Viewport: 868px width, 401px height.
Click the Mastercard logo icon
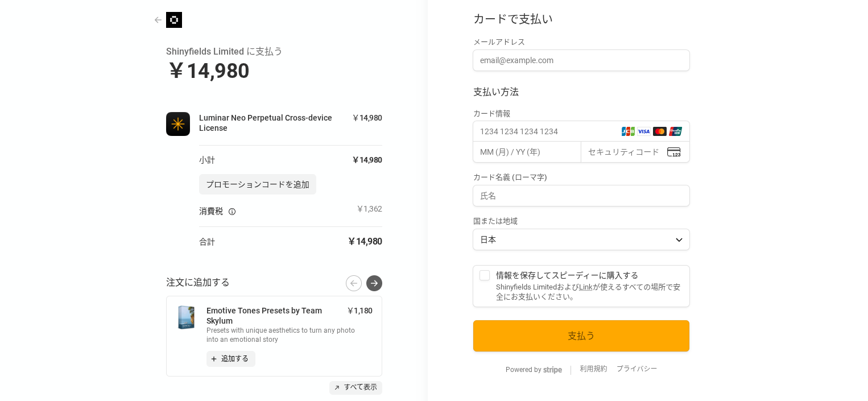pos(660,131)
